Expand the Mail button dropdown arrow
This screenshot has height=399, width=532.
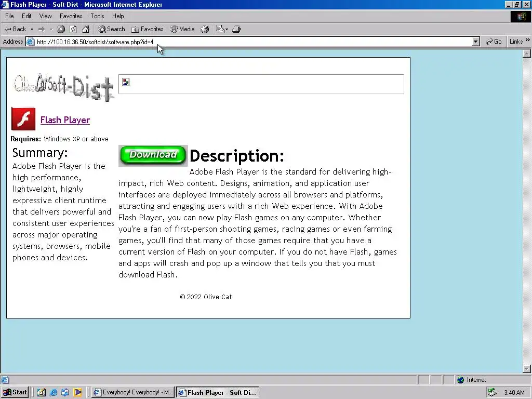pyautogui.click(x=227, y=29)
